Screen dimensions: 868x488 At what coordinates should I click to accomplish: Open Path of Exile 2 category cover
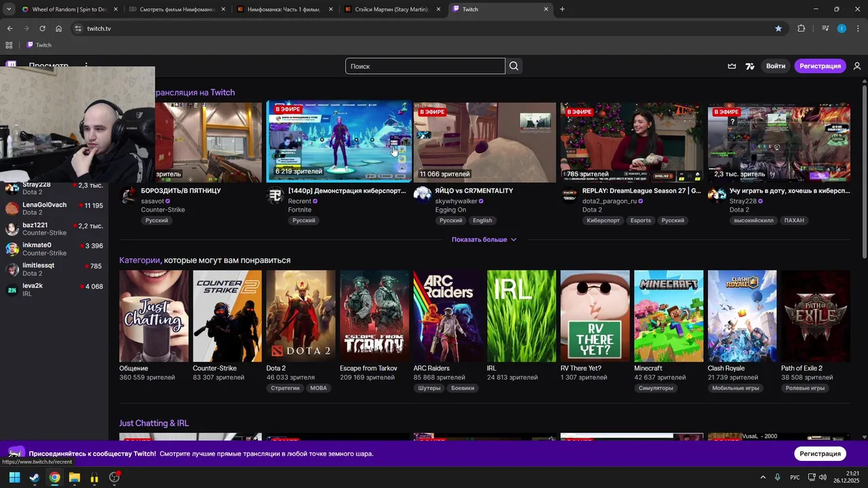coord(816,316)
